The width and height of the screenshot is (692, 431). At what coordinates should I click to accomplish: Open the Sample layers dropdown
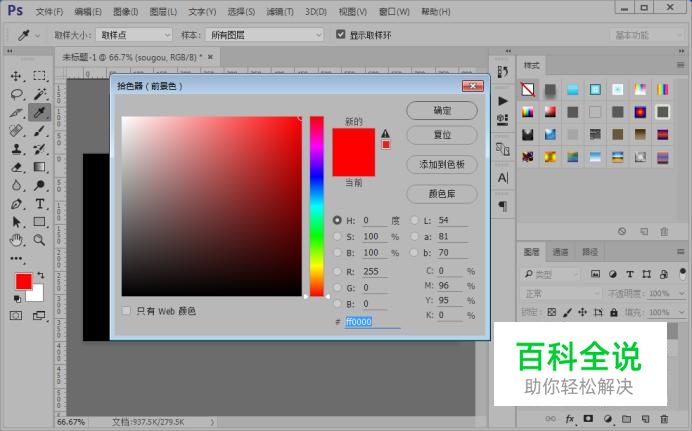pos(264,35)
